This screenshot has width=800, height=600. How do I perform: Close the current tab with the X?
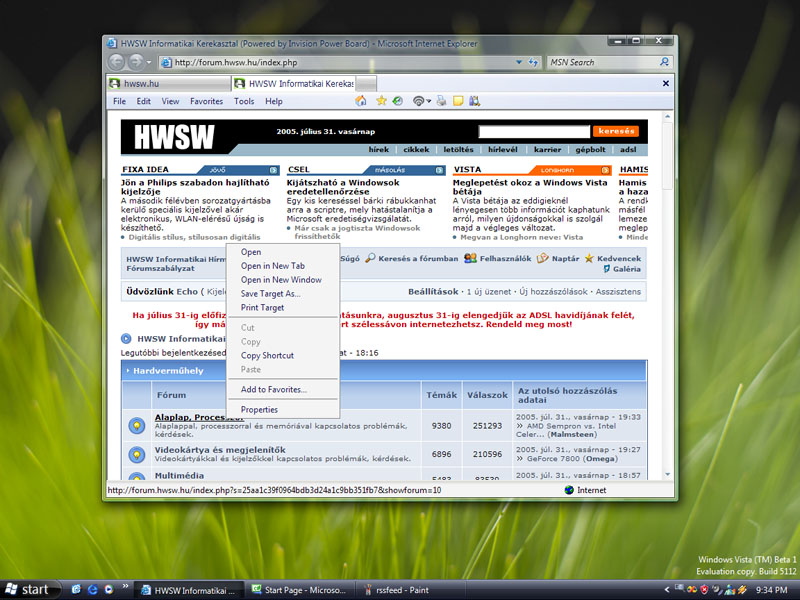666,83
